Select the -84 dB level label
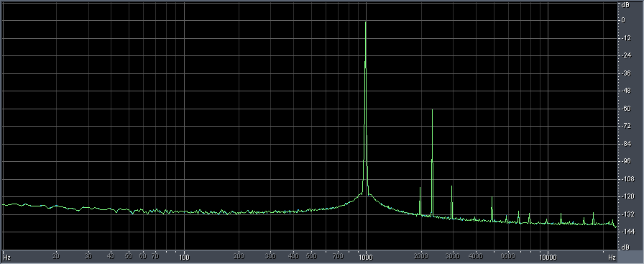644x264 pixels. click(x=625, y=144)
